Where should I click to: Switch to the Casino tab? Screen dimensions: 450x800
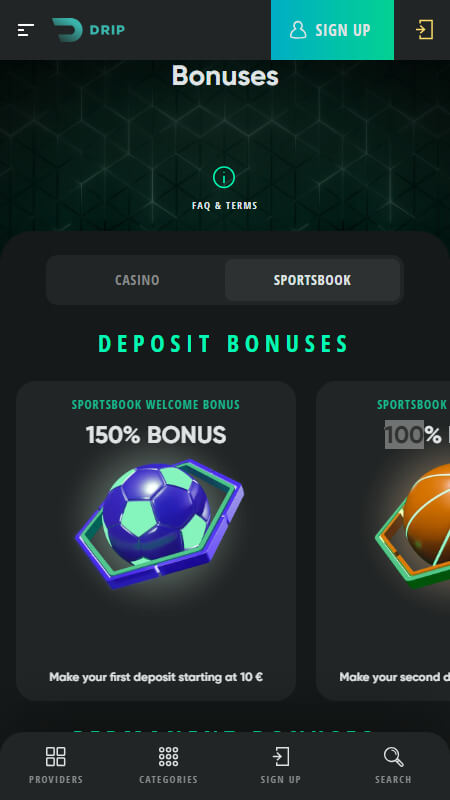tap(137, 280)
